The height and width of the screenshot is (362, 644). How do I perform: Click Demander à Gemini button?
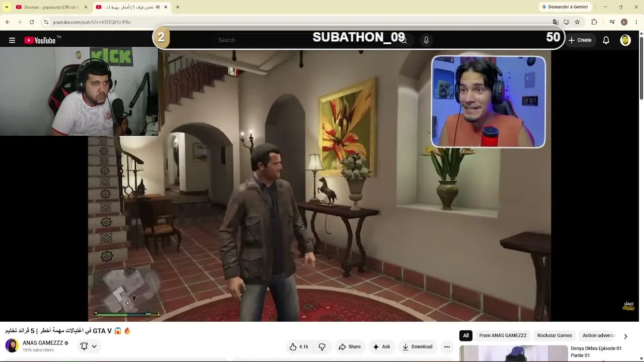pyautogui.click(x=565, y=7)
